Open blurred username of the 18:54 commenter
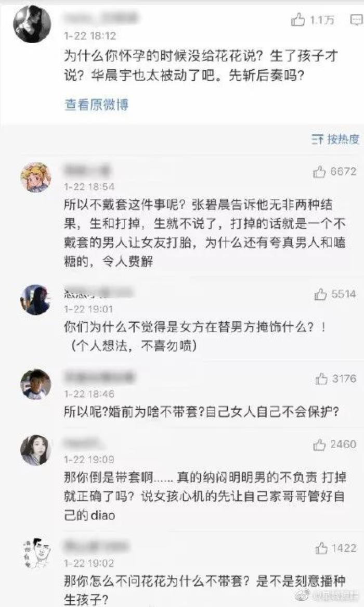Image resolution: width=364 pixels, height=607 pixels. coord(87,170)
